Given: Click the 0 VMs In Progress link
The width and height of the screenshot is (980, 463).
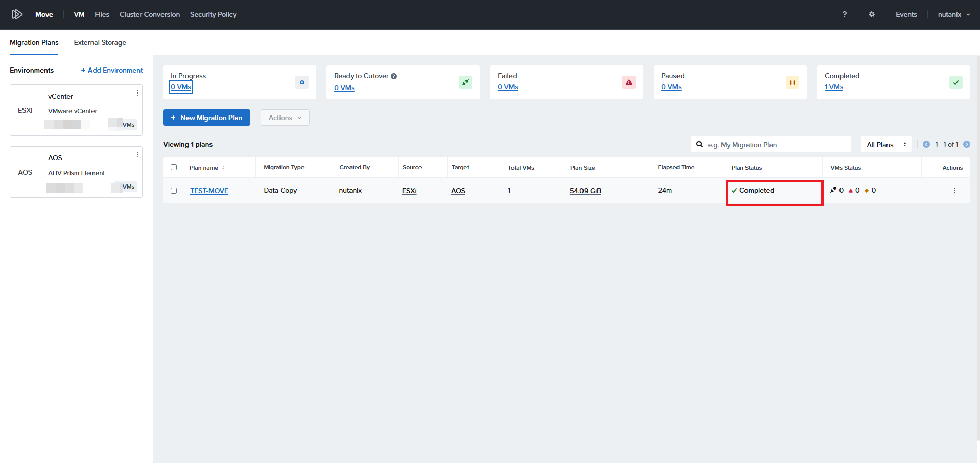Looking at the screenshot, I should [181, 87].
